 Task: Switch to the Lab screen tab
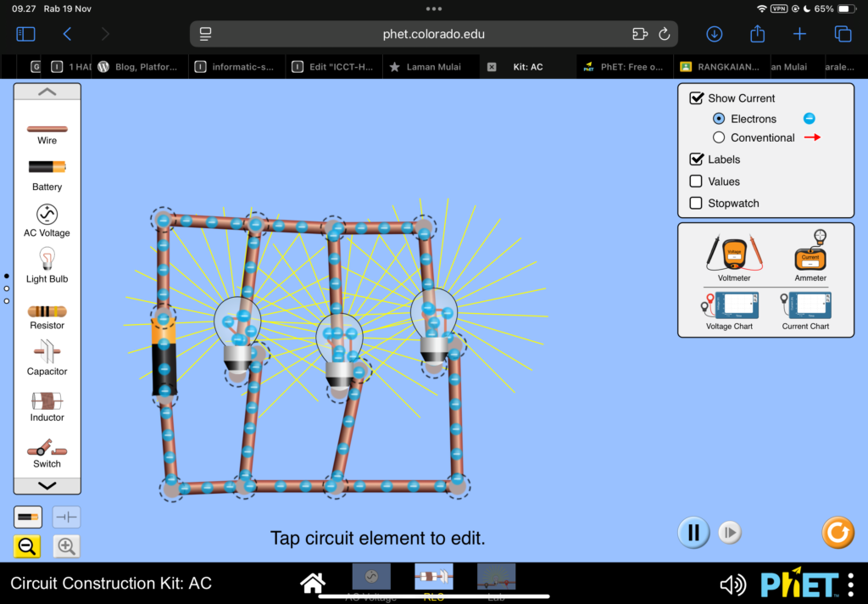pyautogui.click(x=496, y=578)
